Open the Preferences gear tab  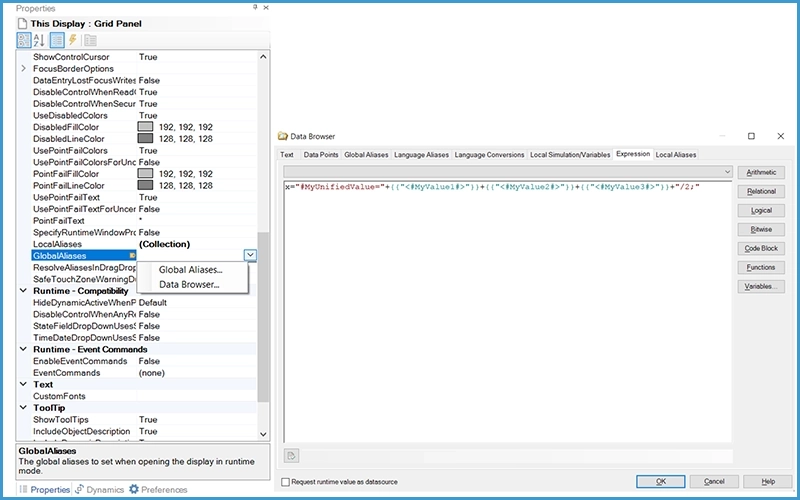point(157,490)
